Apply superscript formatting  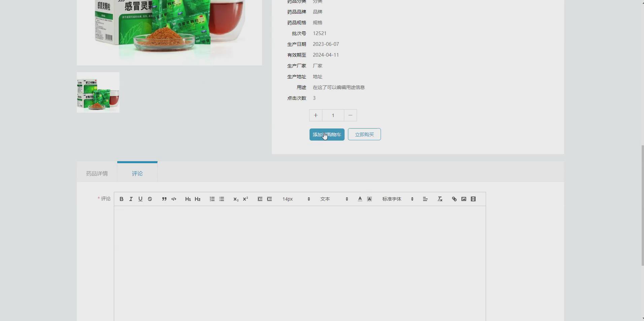pyautogui.click(x=245, y=199)
